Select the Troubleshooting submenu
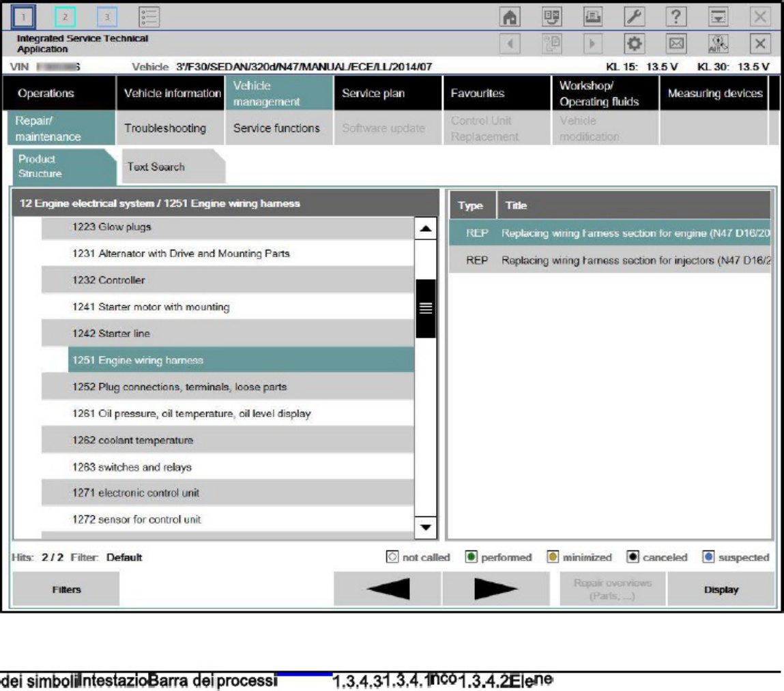Image resolution: width=784 pixels, height=691 pixels. pos(170,128)
